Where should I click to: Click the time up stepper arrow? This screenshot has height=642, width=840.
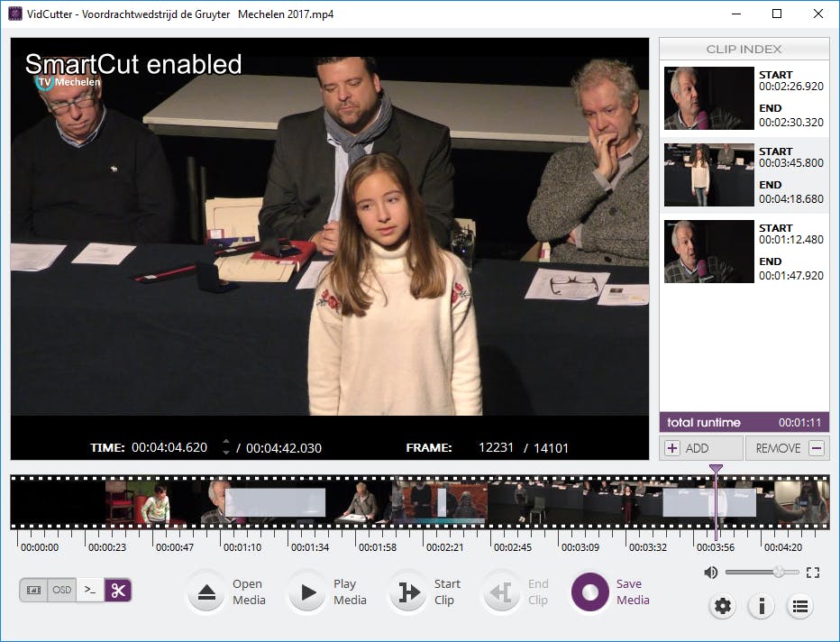point(226,442)
